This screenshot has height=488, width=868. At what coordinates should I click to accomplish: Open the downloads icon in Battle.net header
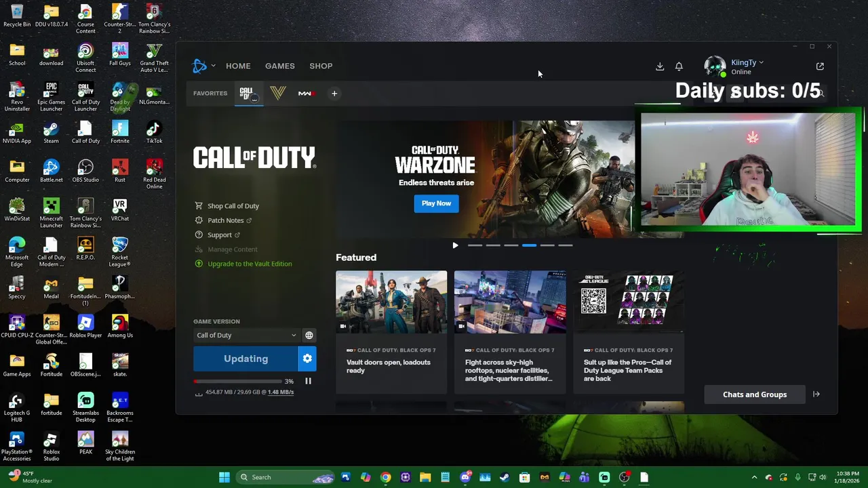(660, 66)
